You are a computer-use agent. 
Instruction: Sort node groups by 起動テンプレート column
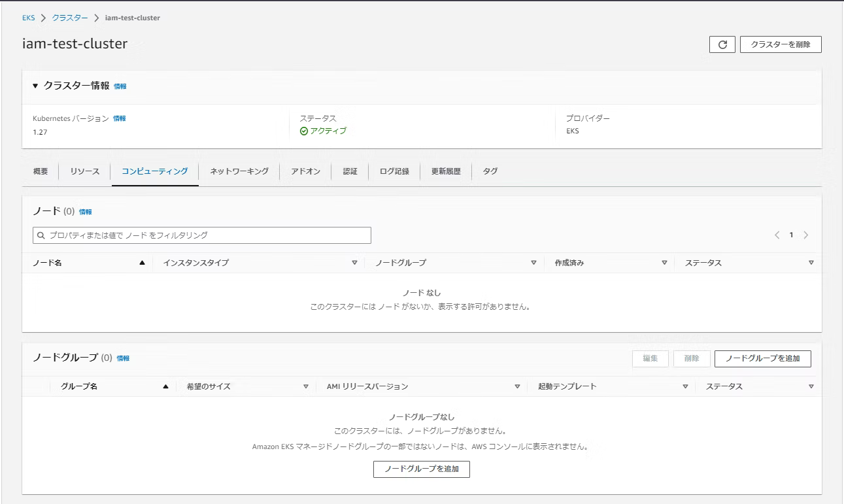coord(685,386)
